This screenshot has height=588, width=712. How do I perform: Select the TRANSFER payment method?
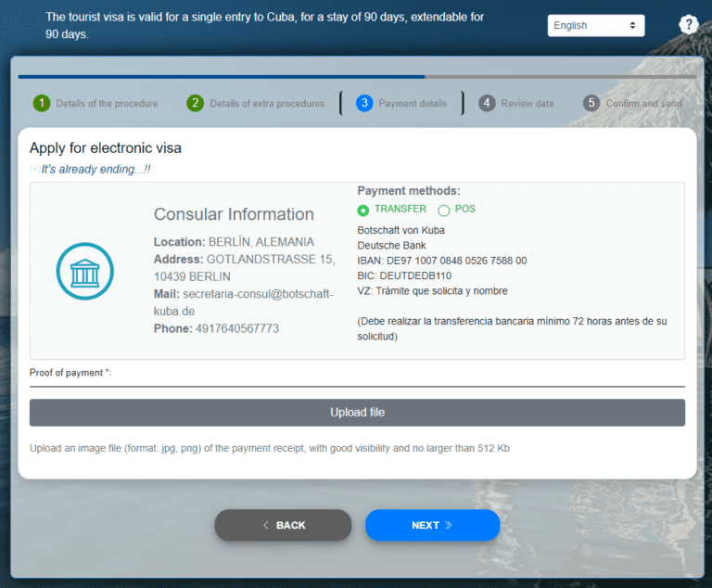[x=363, y=211]
